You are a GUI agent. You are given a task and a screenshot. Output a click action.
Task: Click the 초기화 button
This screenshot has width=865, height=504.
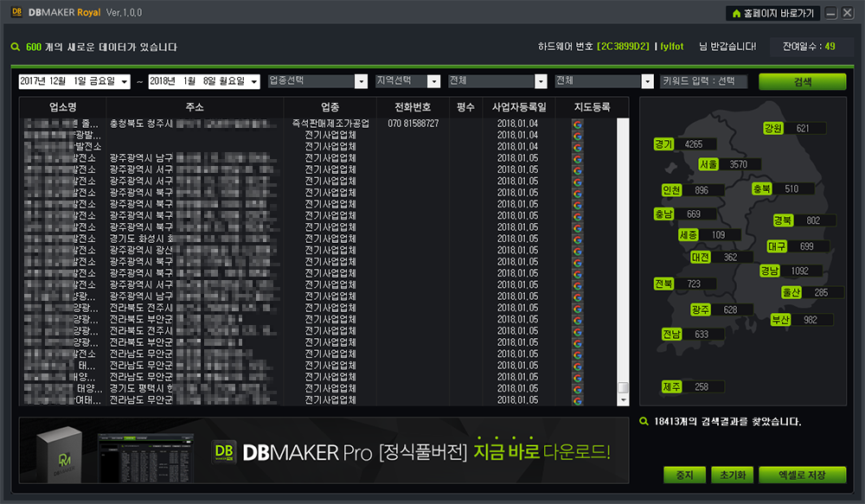click(x=733, y=475)
